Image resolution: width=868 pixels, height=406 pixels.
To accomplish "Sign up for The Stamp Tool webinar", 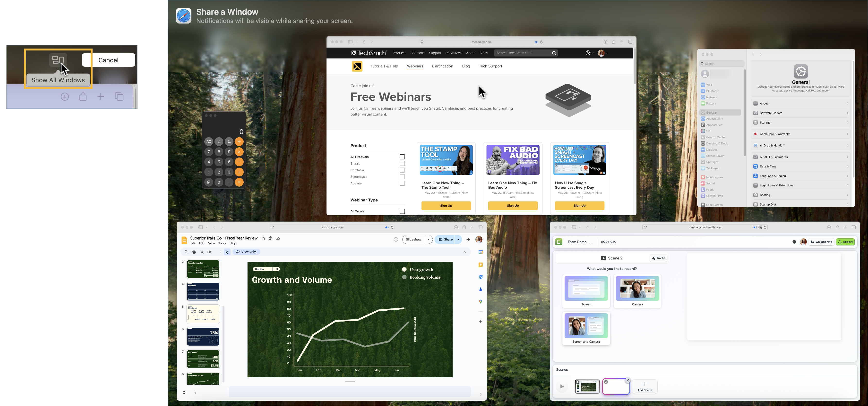I will [446, 206].
